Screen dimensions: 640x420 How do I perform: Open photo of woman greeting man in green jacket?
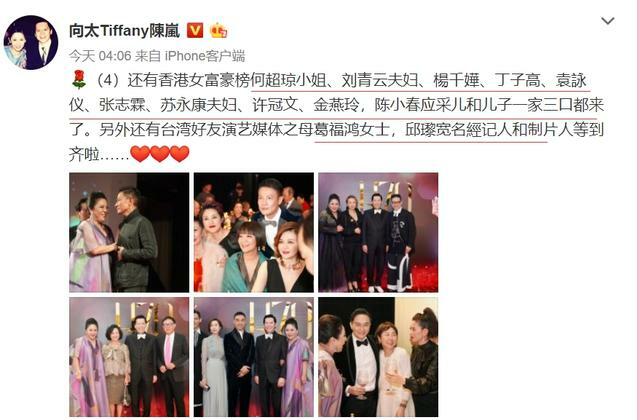(x=129, y=232)
